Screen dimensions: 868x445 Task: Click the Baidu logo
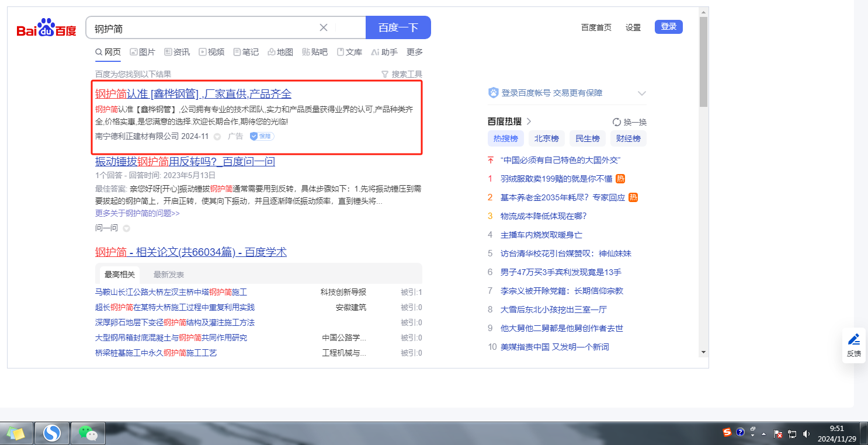pos(46,28)
